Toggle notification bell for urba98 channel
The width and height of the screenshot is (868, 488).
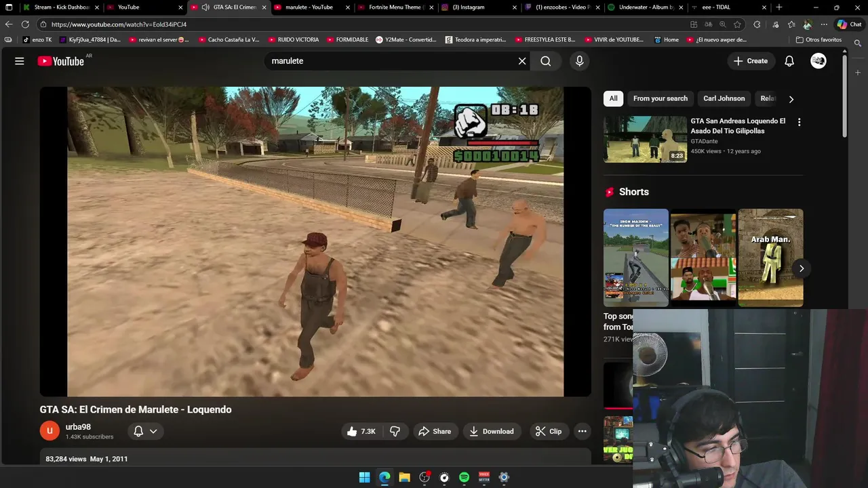pos(138,431)
